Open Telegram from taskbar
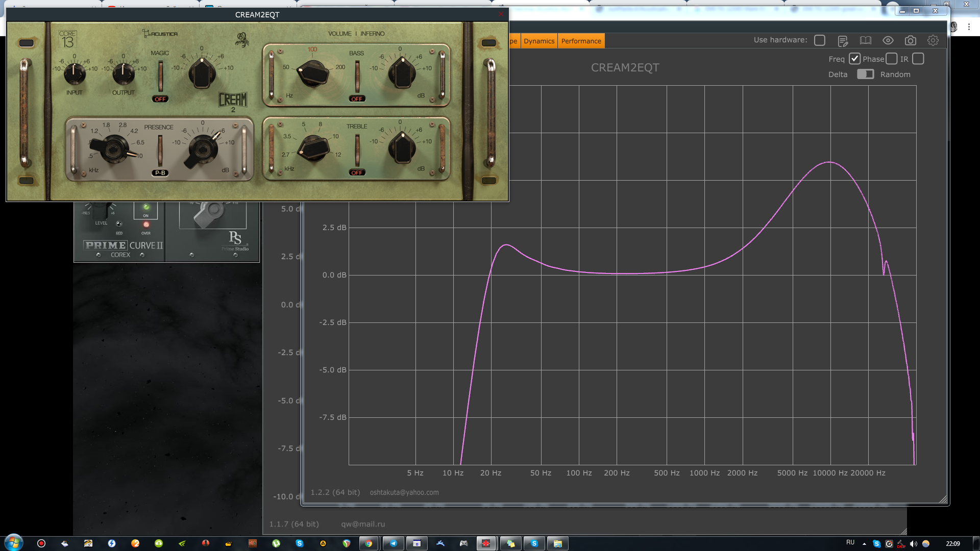980x551 pixels. coord(393,543)
